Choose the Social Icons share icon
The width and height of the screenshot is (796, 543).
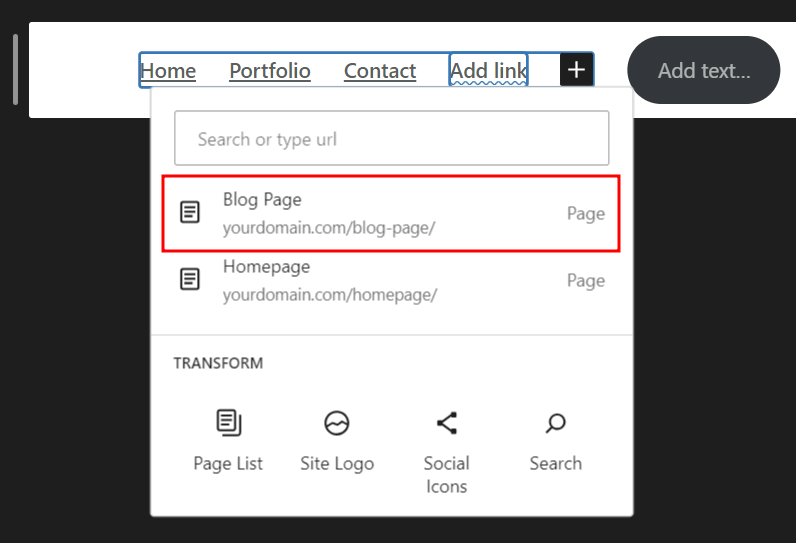click(446, 423)
